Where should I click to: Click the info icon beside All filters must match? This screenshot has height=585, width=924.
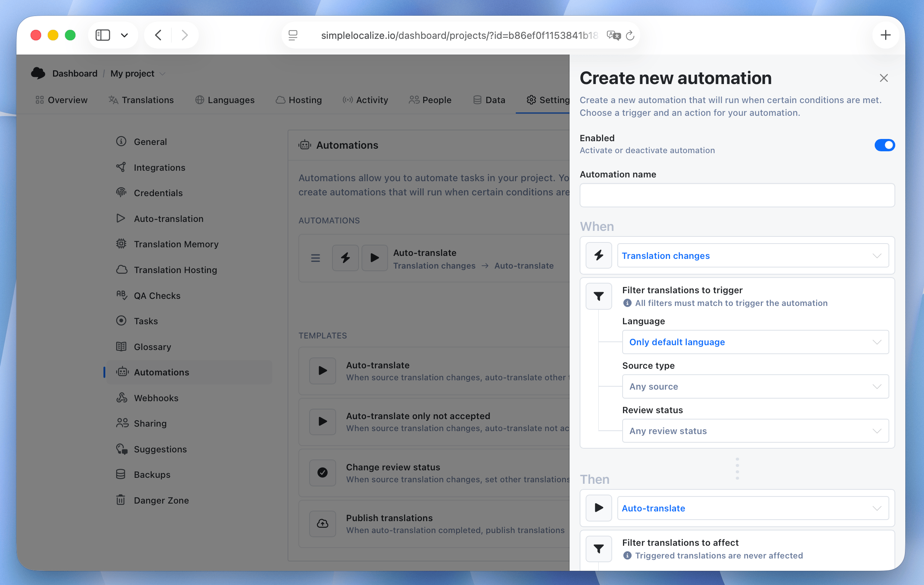(627, 303)
